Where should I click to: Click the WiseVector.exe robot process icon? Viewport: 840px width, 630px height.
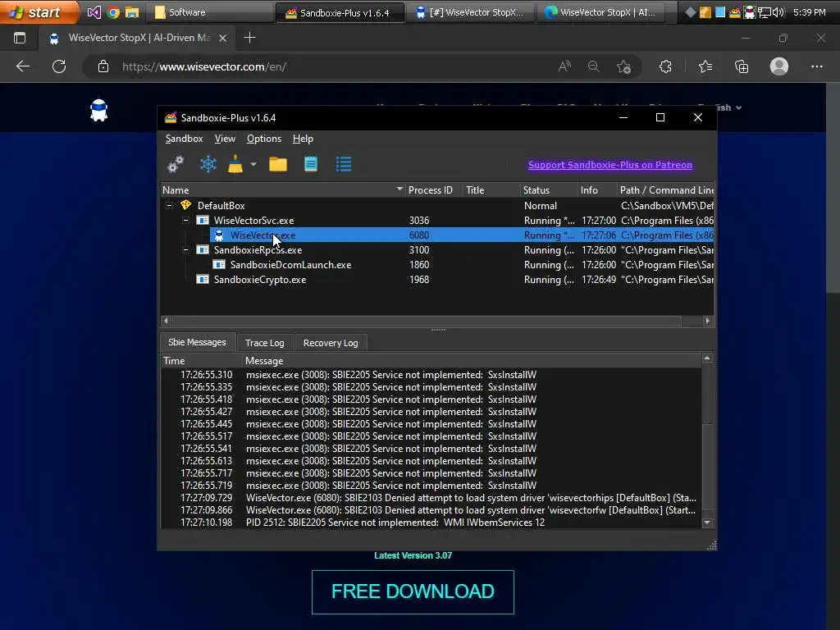tap(218, 235)
